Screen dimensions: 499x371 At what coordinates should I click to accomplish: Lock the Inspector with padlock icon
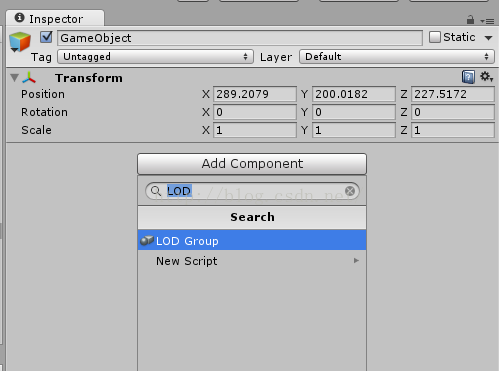click(x=470, y=20)
